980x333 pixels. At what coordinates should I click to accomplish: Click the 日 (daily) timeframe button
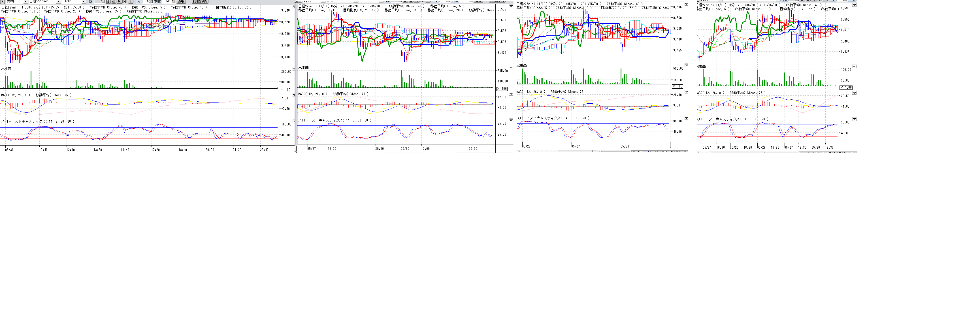click(x=108, y=1)
